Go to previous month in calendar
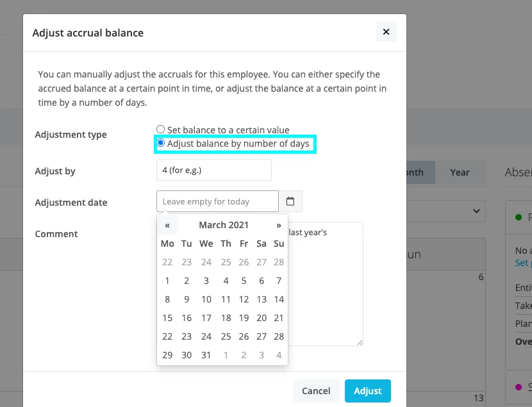This screenshot has height=407, width=532. pyautogui.click(x=167, y=225)
